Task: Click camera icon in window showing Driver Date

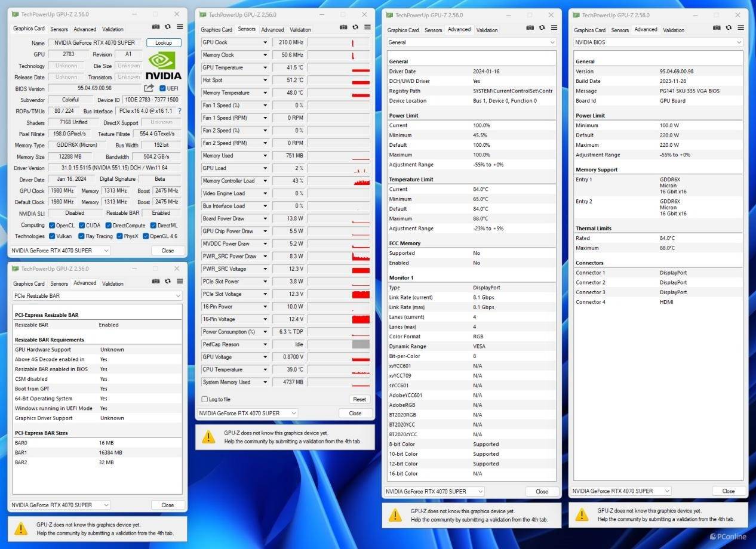Action: point(530,27)
